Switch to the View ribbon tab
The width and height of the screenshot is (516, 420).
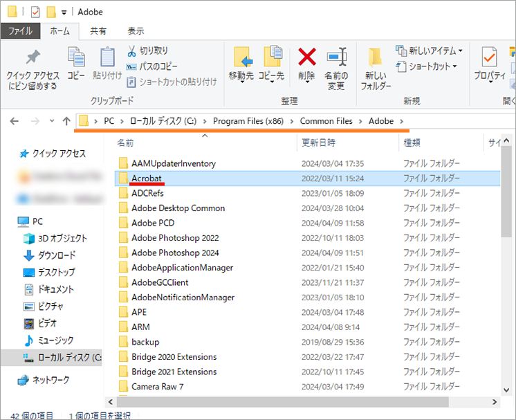pyautogui.click(x=136, y=31)
